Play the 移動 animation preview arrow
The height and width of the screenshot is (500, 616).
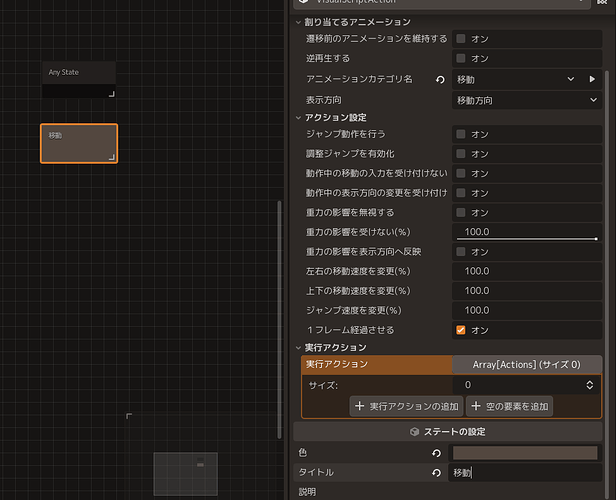point(592,79)
